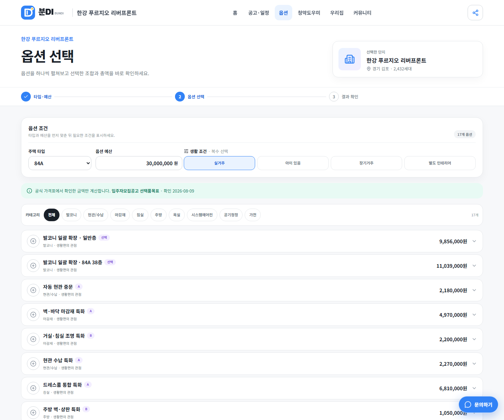Filter by 가전 category
The image size is (504, 420).
pos(253,215)
